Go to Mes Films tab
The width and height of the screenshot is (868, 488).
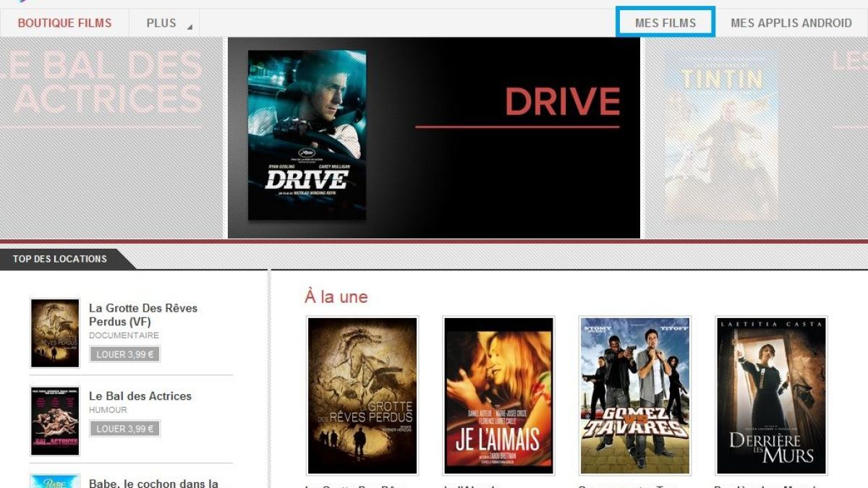[665, 22]
